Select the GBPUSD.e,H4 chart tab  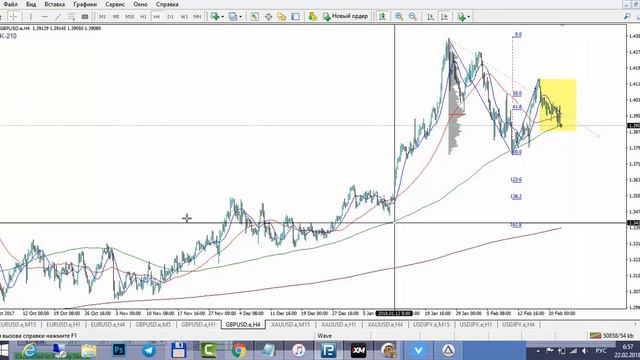[x=243, y=324]
